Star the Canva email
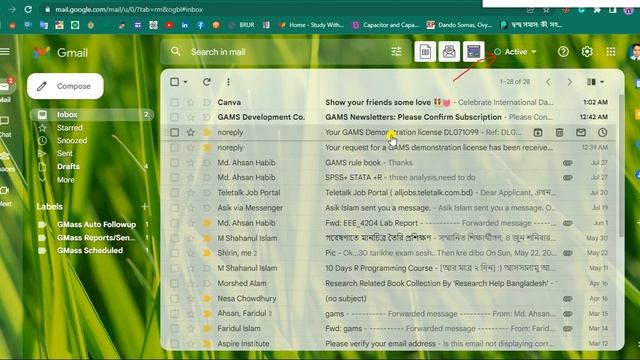The image size is (640, 360). click(191, 102)
